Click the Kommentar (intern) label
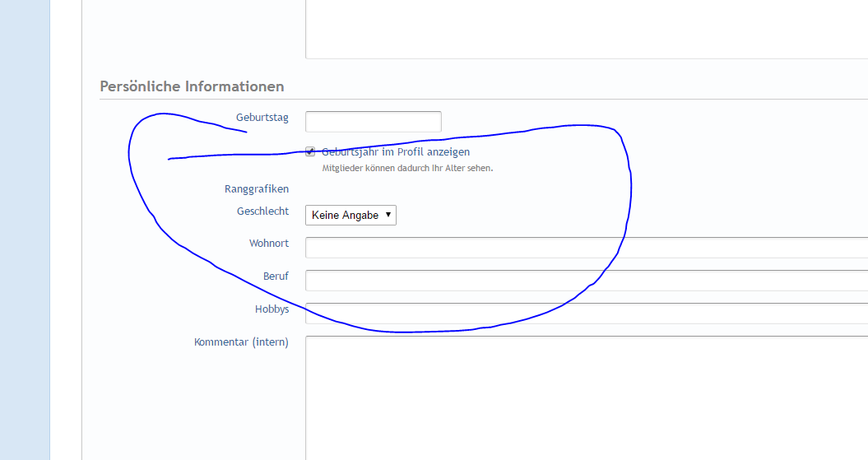 [241, 342]
